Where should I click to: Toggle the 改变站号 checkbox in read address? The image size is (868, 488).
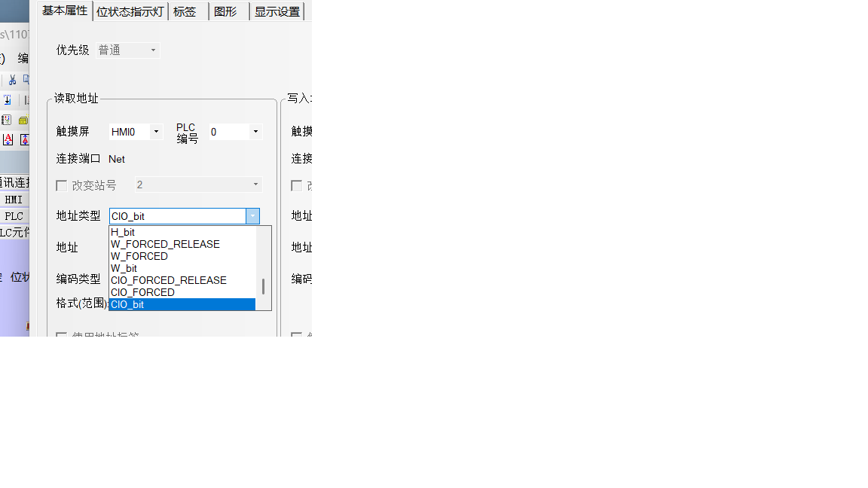(x=62, y=185)
